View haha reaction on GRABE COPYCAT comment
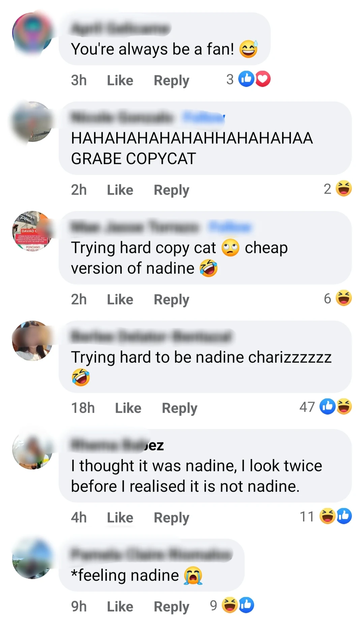 (x=338, y=189)
